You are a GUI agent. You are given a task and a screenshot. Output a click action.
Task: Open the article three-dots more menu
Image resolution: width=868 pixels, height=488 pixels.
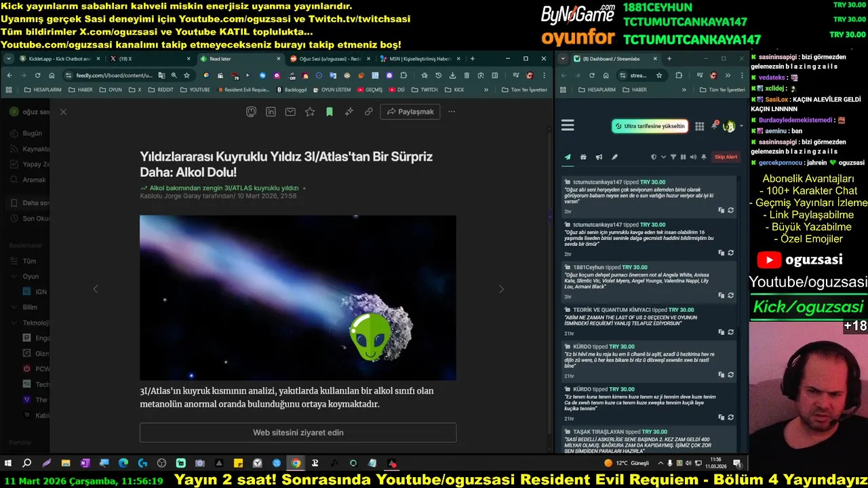click(452, 112)
